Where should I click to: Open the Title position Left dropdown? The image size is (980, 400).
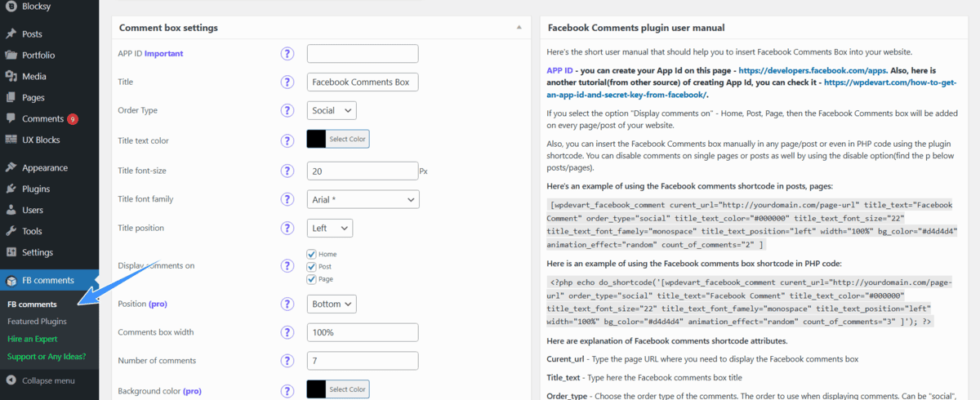330,229
